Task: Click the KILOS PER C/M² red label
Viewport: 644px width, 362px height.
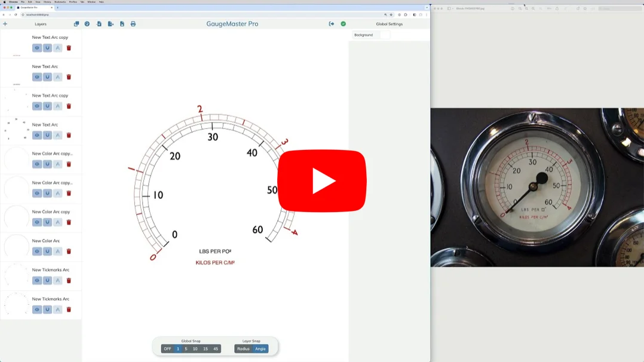Action: (215, 263)
